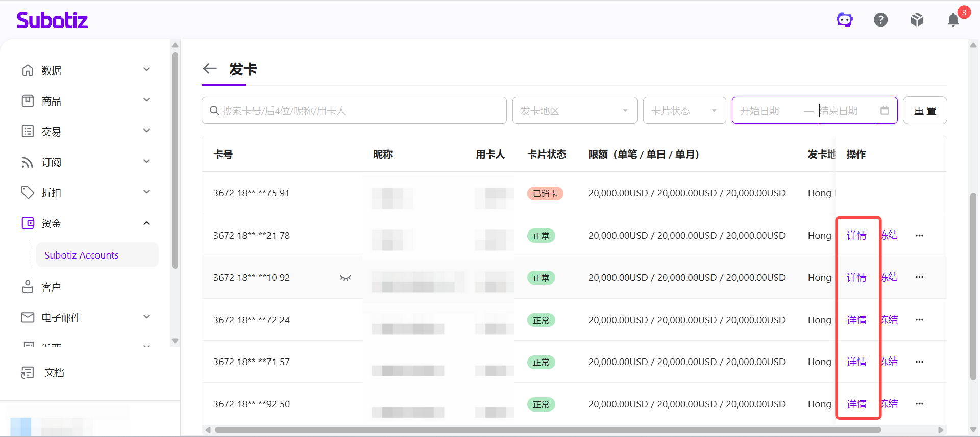980x437 pixels.
Task: Click the 资金 wallet icon in sidebar
Action: 28,223
